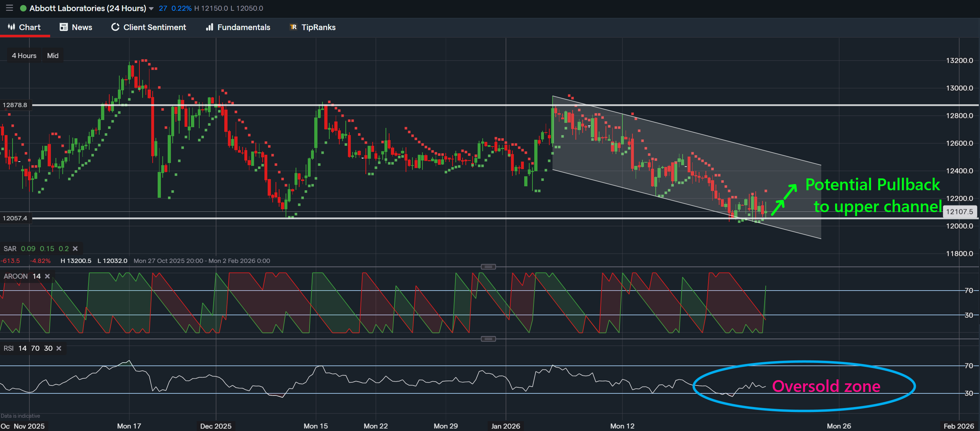Click the resize handle above the RSI panel

coord(488,339)
